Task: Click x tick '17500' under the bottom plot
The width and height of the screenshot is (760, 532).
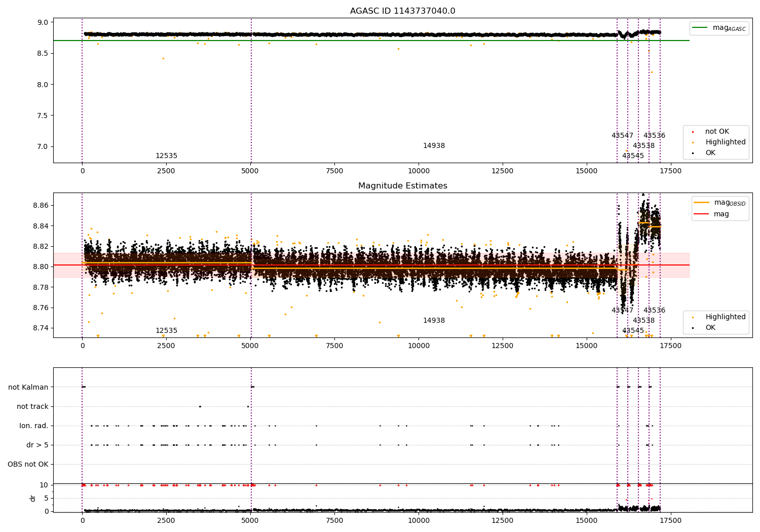Action: coord(670,520)
